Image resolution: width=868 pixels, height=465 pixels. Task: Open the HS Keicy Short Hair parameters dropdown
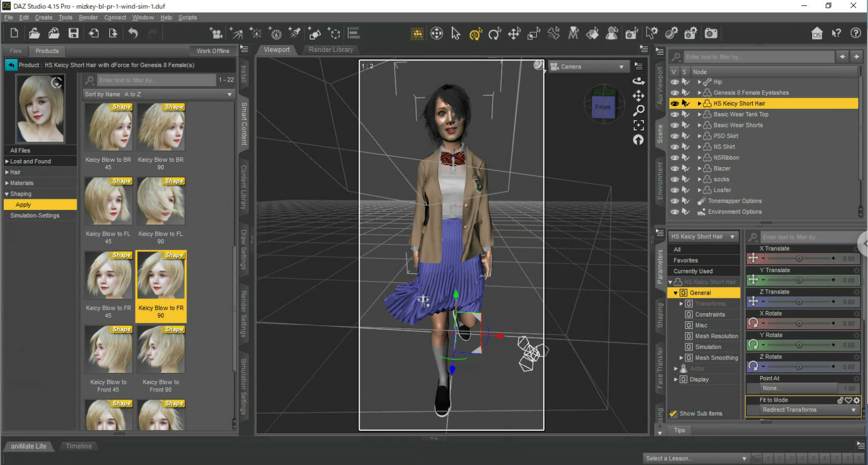(x=703, y=237)
